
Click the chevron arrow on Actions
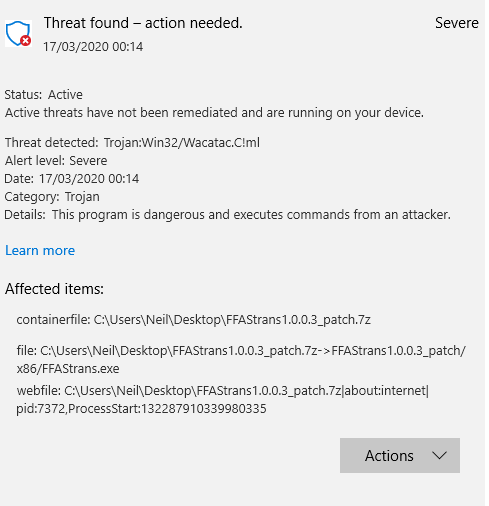click(x=439, y=455)
